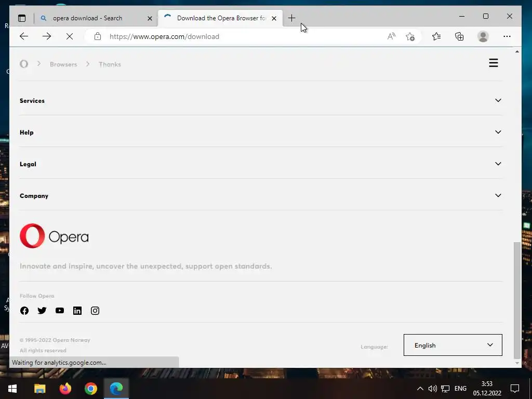Open Collections panel
Image resolution: width=532 pixels, height=399 pixels.
click(459, 36)
